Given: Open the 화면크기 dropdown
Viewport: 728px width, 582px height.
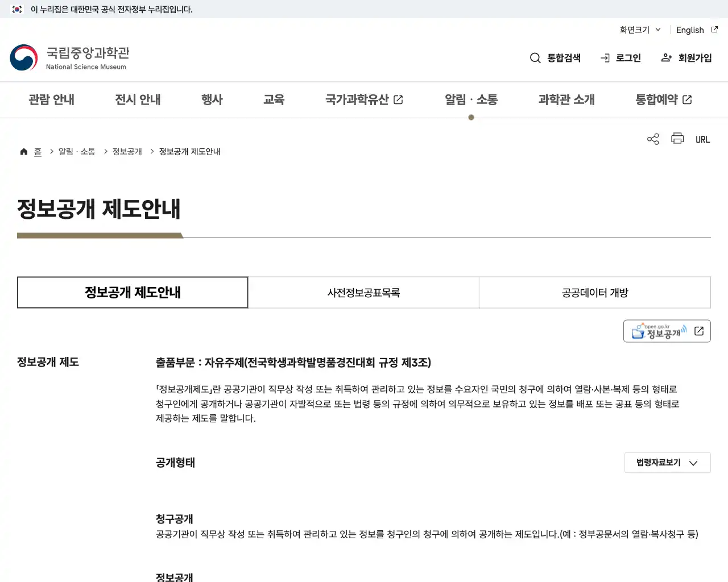Looking at the screenshot, I should (x=639, y=30).
